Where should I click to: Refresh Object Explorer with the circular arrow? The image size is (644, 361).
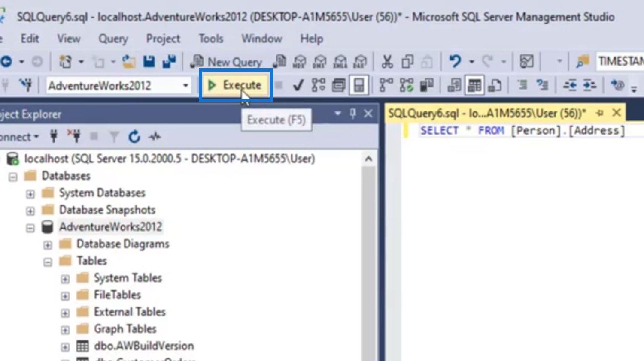134,137
